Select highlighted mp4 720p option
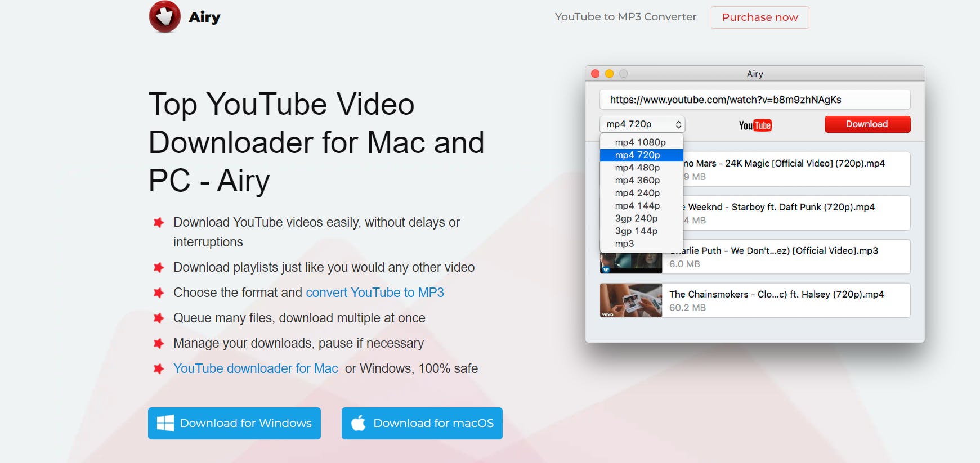This screenshot has height=463, width=980. (642, 155)
